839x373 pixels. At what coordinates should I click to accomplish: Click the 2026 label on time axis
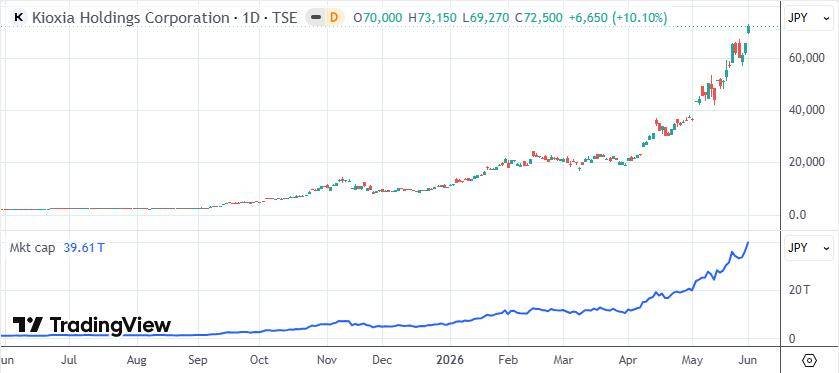(x=450, y=360)
